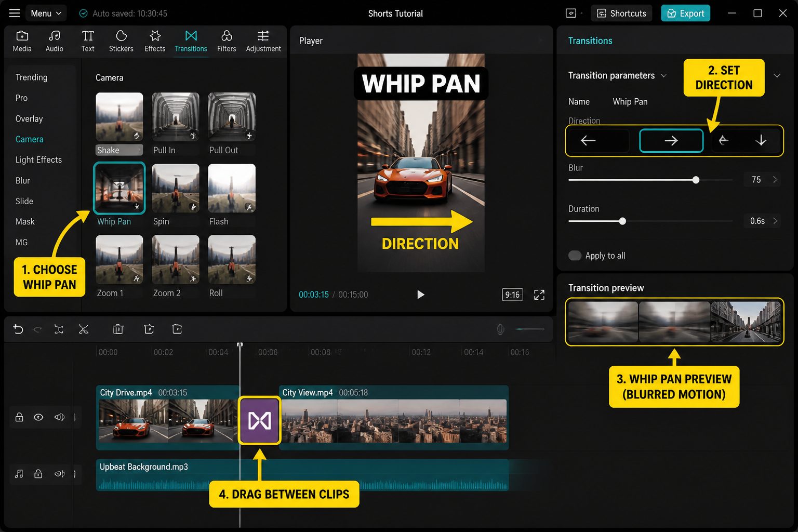Open the Menu dropdown
Image resolution: width=798 pixels, height=532 pixels.
click(46, 13)
